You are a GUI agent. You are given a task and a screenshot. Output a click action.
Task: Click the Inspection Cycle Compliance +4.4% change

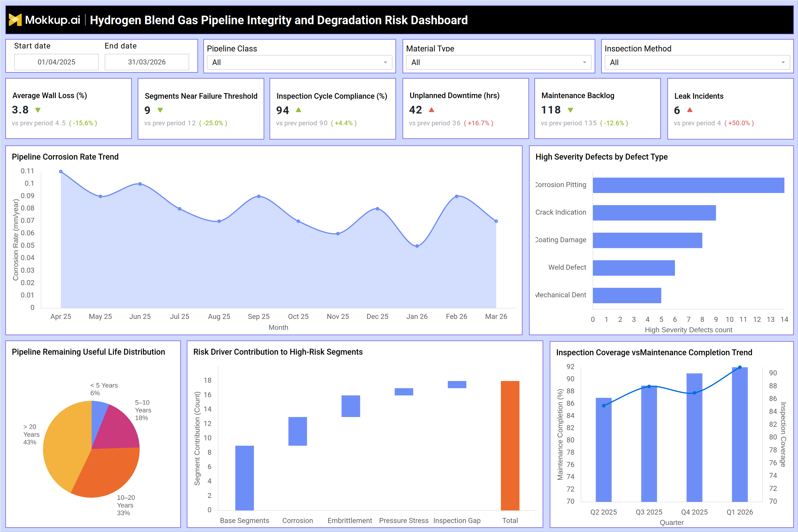tap(344, 123)
